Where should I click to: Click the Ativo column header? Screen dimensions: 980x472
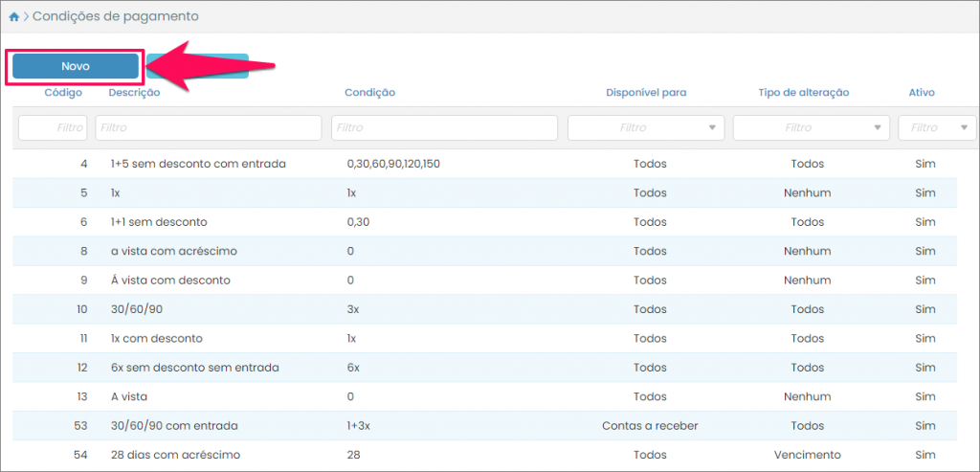pos(922,93)
